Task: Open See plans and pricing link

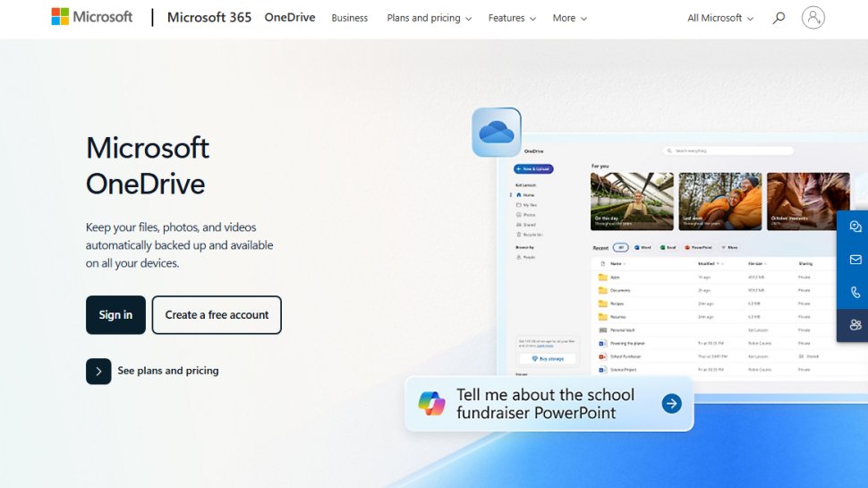Action: point(167,371)
